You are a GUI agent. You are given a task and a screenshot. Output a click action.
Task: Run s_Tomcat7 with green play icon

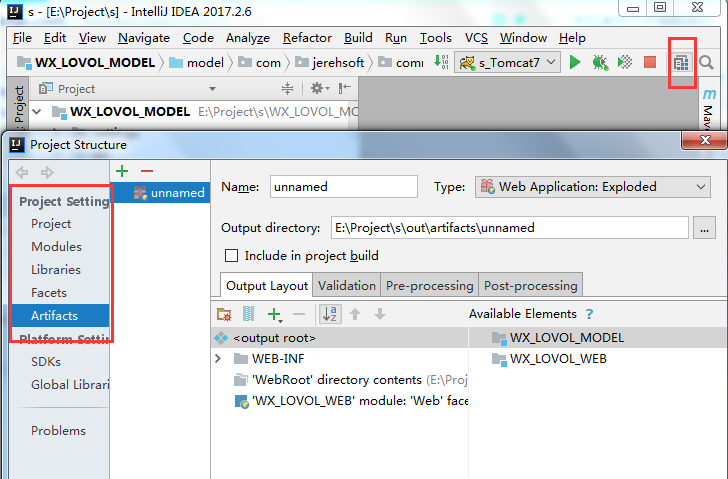tap(575, 62)
